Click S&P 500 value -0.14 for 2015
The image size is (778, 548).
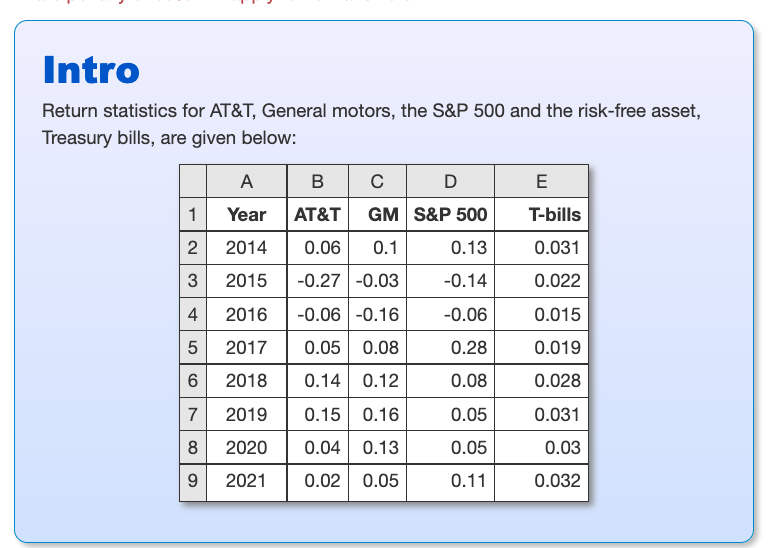(x=450, y=281)
